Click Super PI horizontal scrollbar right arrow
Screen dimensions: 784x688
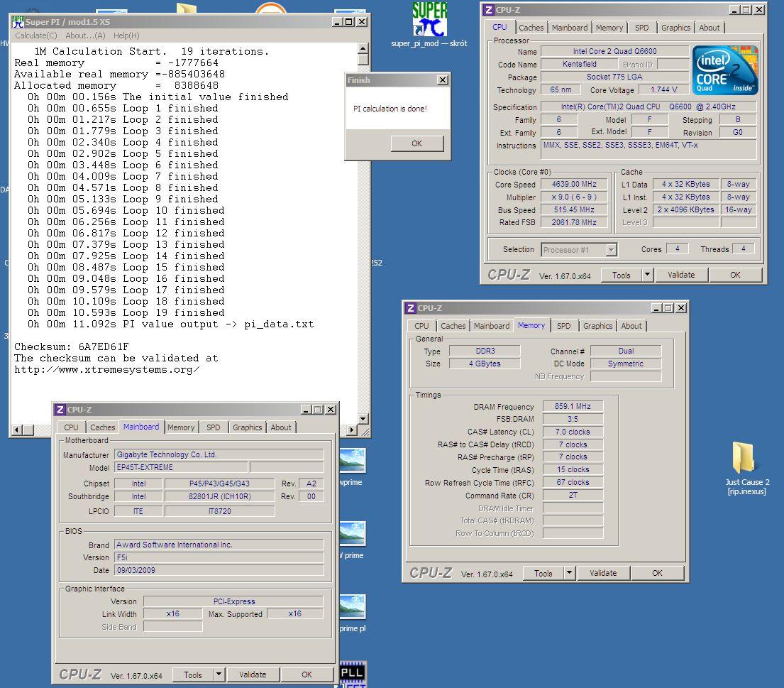(352, 430)
